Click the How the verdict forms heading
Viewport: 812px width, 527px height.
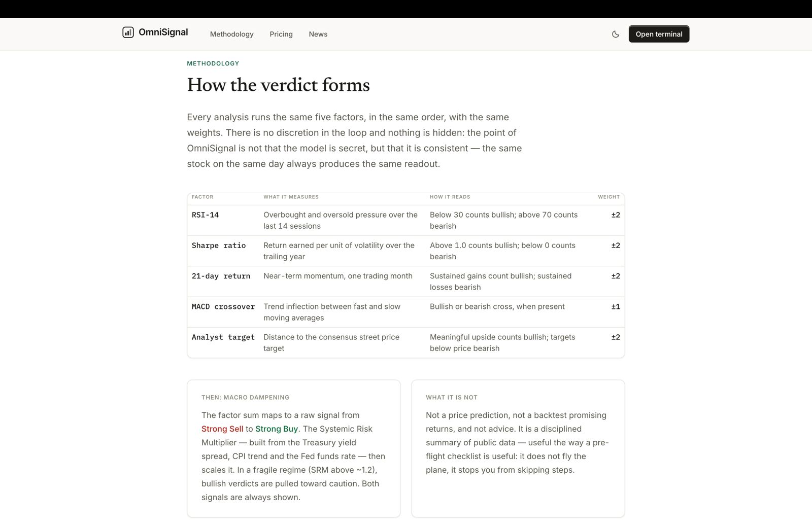coord(278,85)
